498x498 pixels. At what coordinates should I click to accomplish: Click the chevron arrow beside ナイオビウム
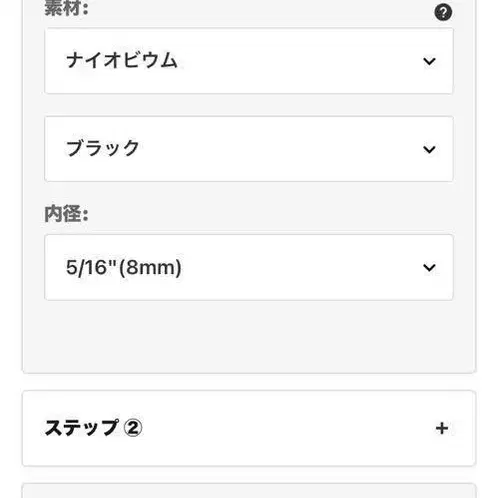tap(429, 61)
